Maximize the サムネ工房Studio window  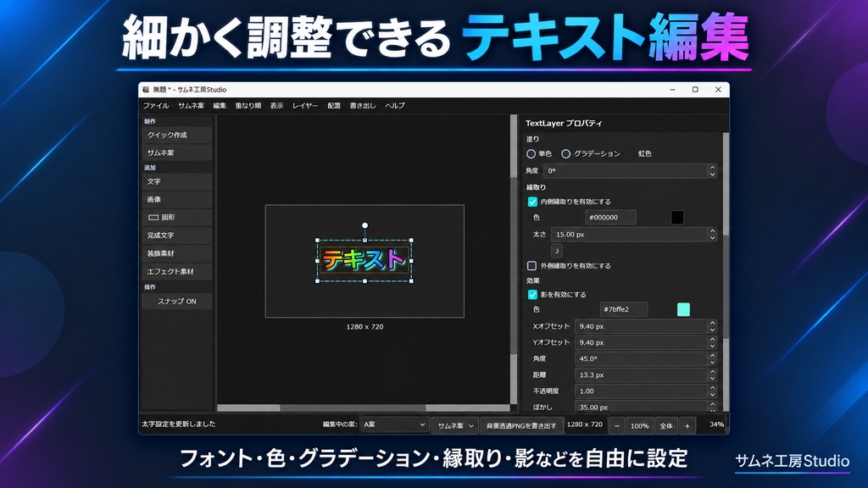(695, 90)
